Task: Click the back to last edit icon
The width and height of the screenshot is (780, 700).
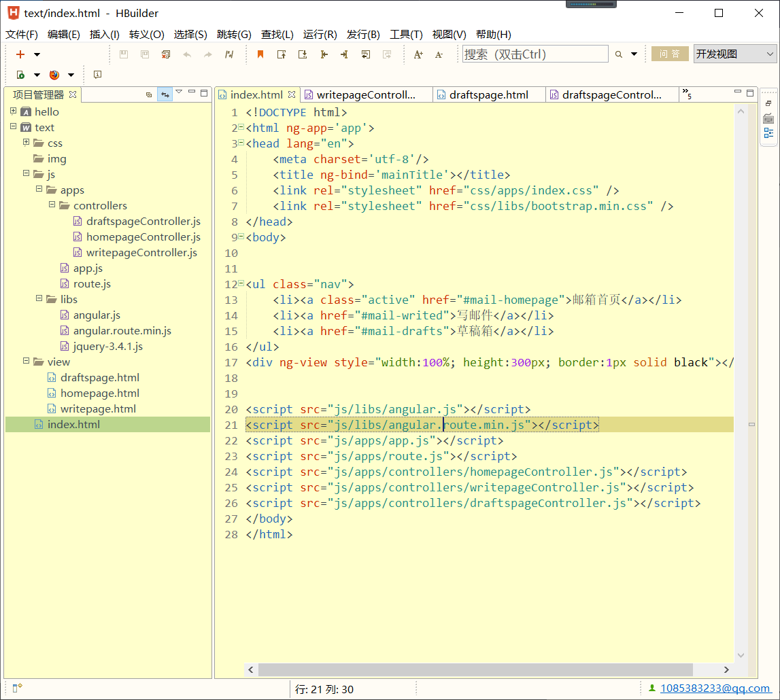Action: (366, 54)
